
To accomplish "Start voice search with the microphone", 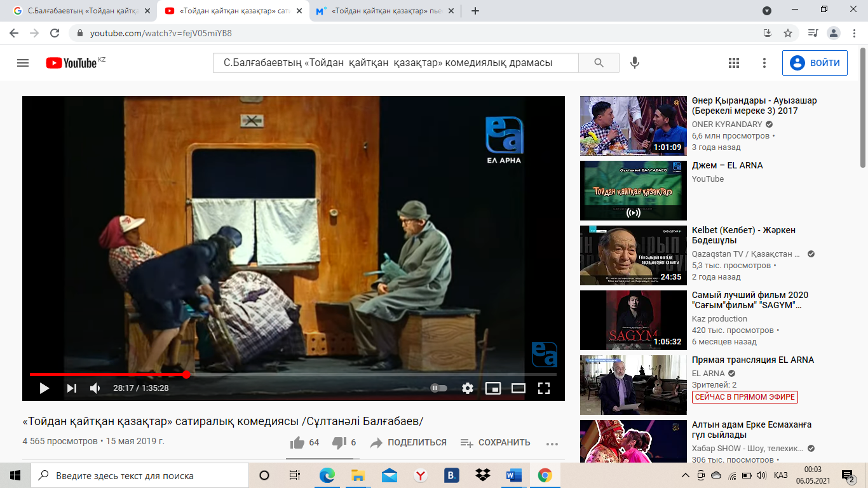I will 634,63.
